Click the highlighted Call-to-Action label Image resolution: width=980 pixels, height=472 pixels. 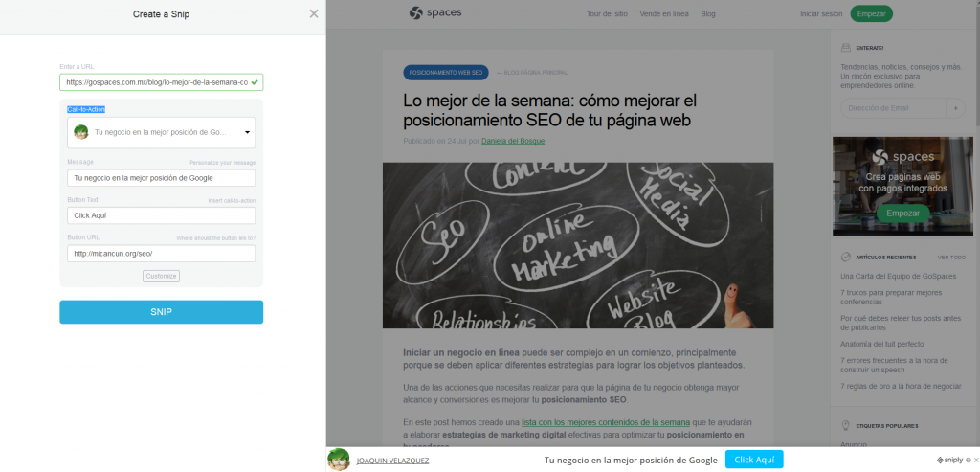(x=86, y=109)
